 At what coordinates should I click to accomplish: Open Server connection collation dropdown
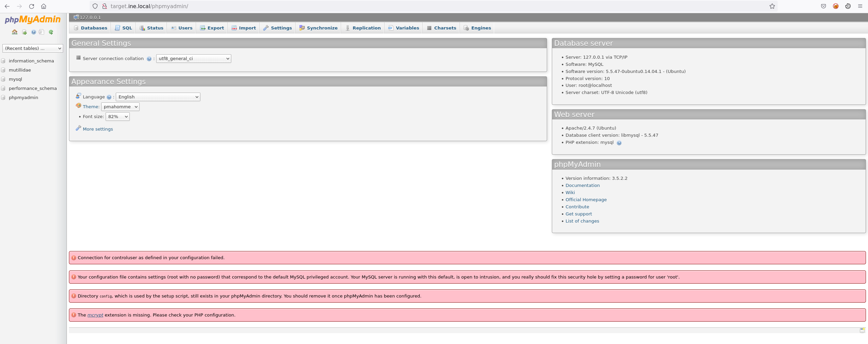coord(194,59)
